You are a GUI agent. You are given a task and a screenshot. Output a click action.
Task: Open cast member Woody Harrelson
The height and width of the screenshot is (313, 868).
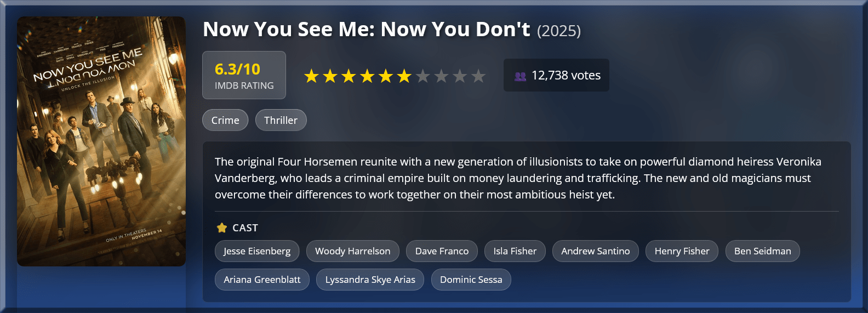click(x=353, y=251)
